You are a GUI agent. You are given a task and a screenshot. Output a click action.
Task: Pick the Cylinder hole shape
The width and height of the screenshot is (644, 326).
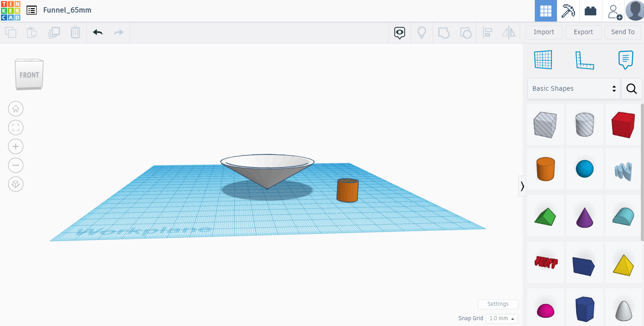coord(585,124)
